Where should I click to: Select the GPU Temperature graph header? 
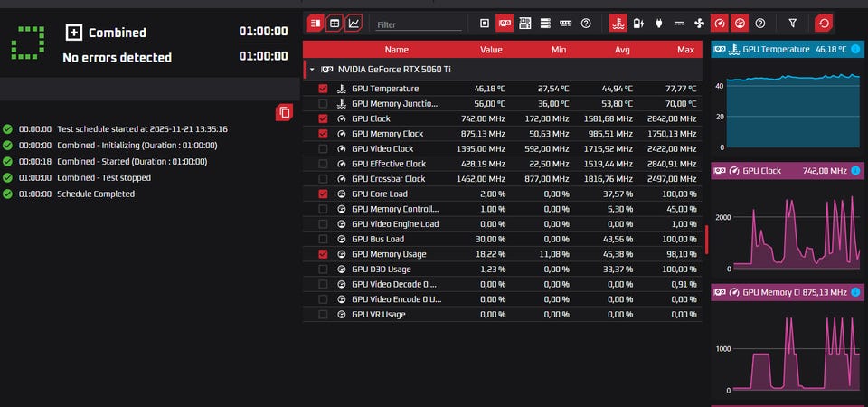(x=787, y=49)
